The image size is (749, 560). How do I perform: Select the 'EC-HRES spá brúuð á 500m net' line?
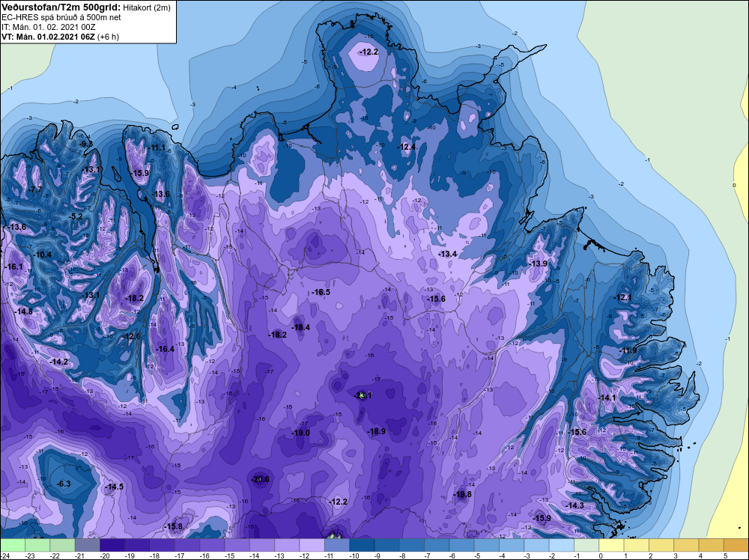(x=61, y=17)
